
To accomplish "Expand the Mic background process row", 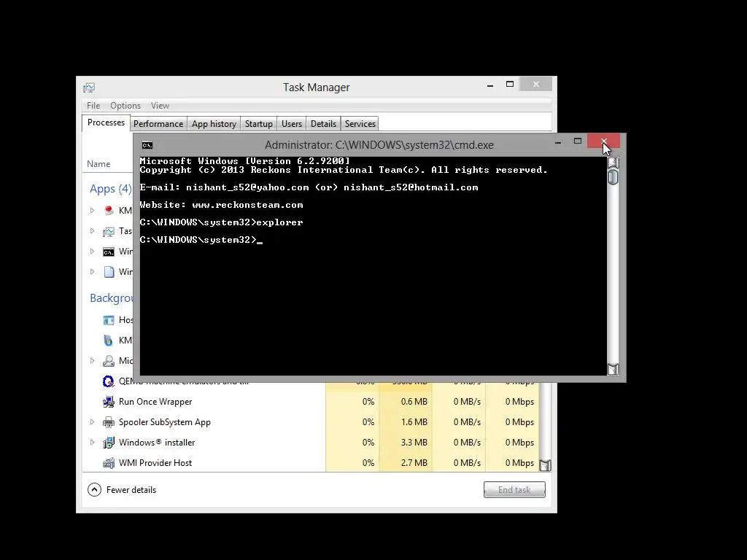I will pos(93,360).
